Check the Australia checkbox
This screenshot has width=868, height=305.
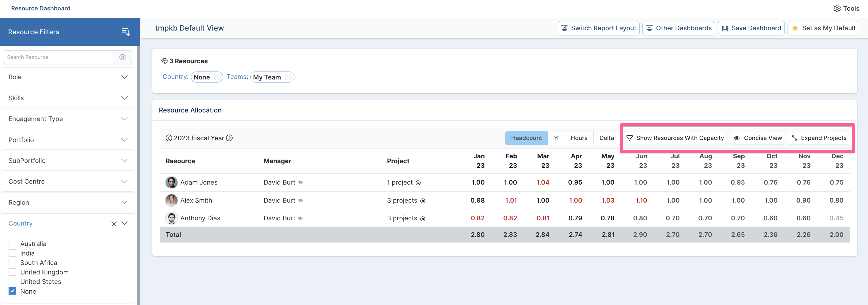point(12,244)
